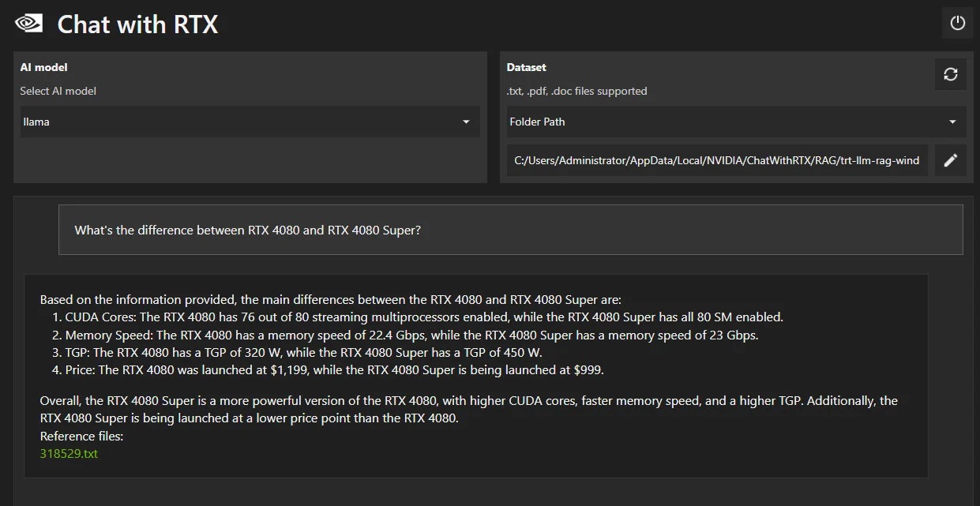
Task: Click the price difference line in the answer
Action: pyautogui.click(x=328, y=369)
